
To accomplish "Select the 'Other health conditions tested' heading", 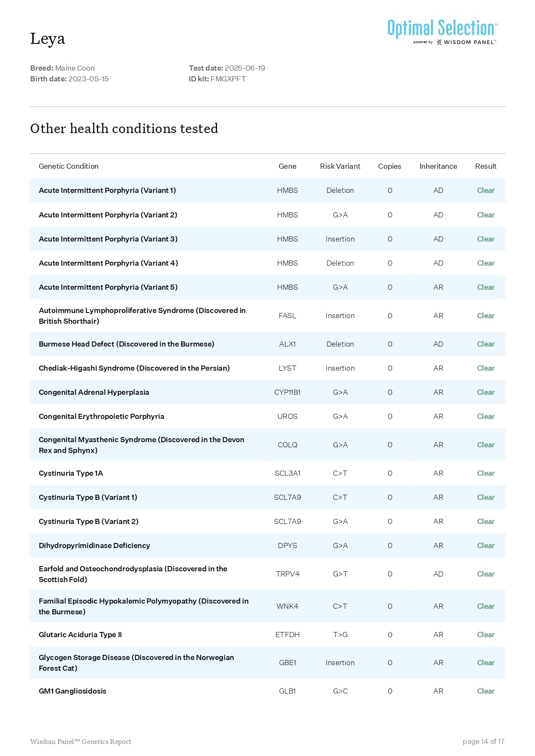I will click(124, 129).
